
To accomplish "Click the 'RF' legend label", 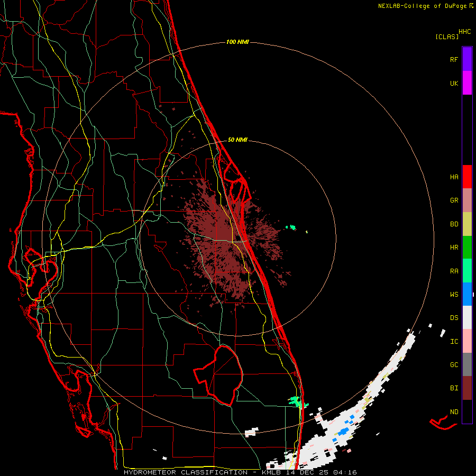I will pos(454,59).
